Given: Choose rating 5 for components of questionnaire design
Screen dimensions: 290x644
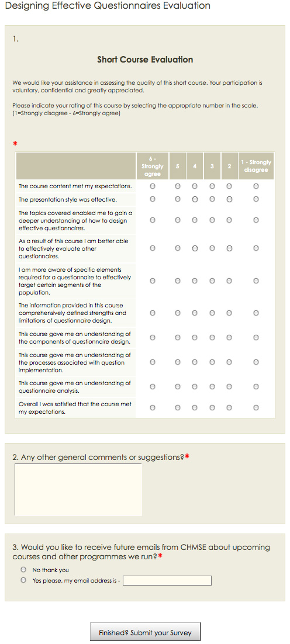Looking at the screenshot, I should tap(178, 338).
